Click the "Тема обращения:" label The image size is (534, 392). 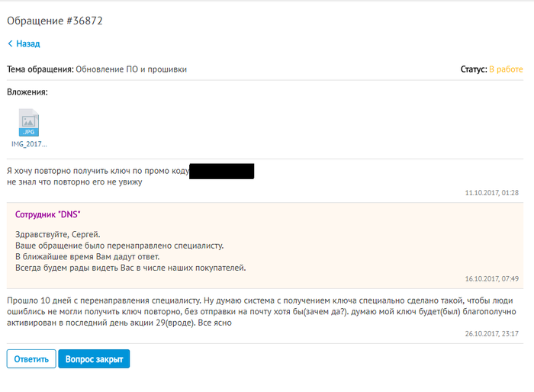pyautogui.click(x=40, y=69)
